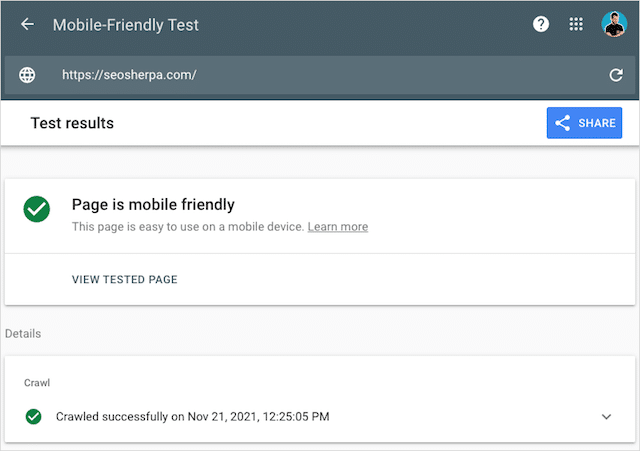Open the Google apps grid
Screen dimensions: 640x451
(577, 25)
